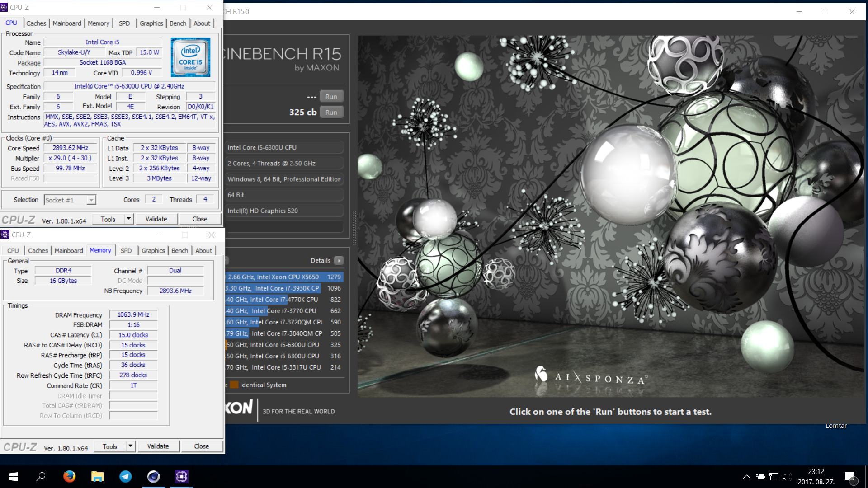This screenshot has width=868, height=488.
Task: Click the Specification field in CPU-Z
Action: click(129, 86)
